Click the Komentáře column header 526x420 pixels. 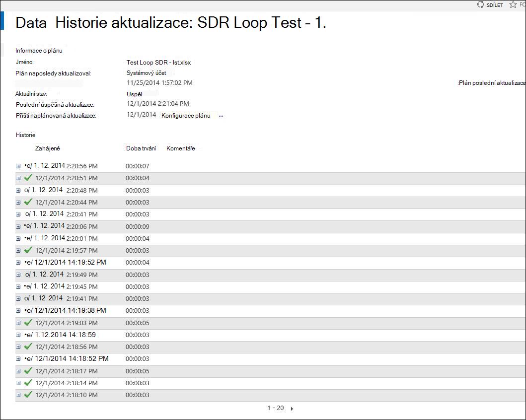coord(180,148)
